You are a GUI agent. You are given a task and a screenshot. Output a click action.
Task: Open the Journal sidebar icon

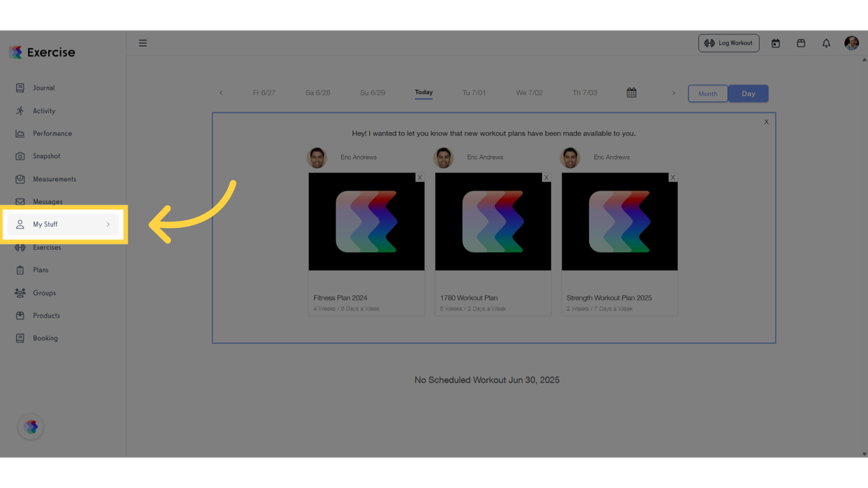pyautogui.click(x=20, y=88)
